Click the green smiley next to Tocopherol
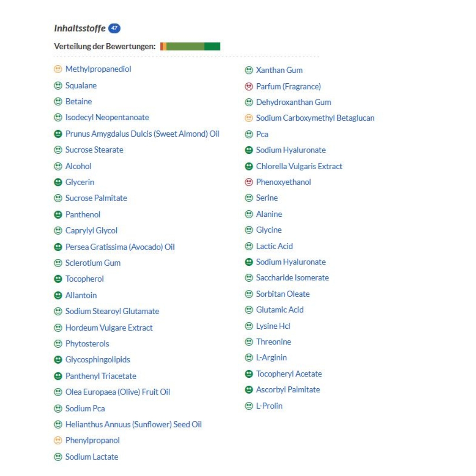This screenshot has height=476, width=476. (x=58, y=279)
